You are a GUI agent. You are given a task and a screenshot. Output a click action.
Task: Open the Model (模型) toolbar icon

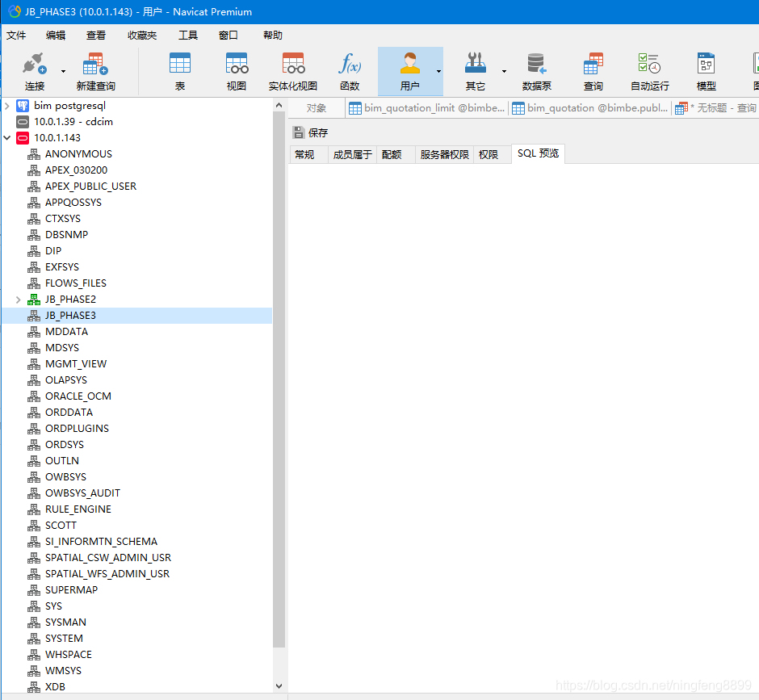point(706,64)
